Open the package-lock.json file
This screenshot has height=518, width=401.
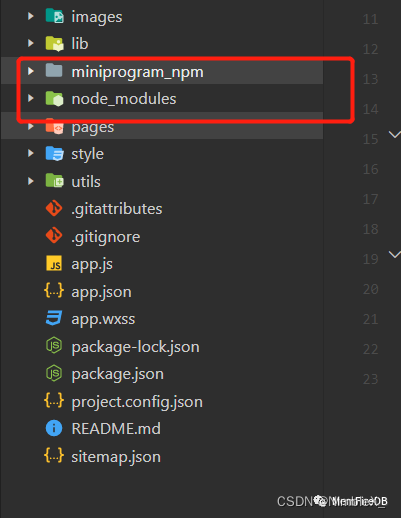coord(135,347)
